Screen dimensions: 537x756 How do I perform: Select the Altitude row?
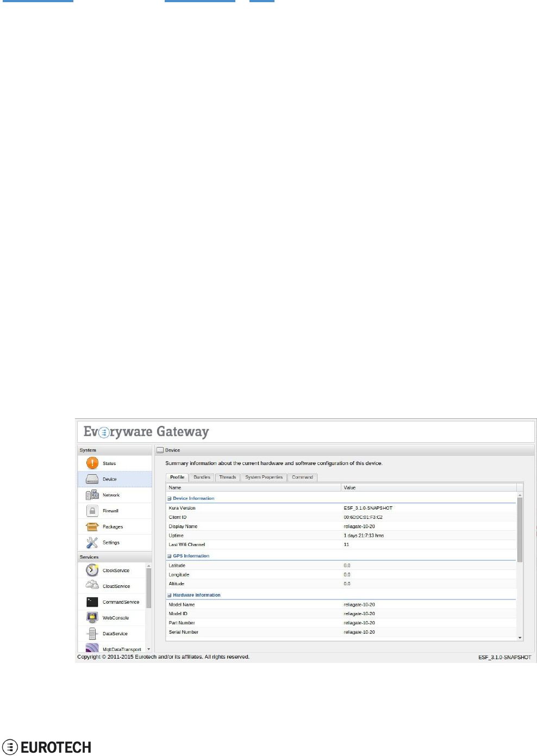[341, 584]
